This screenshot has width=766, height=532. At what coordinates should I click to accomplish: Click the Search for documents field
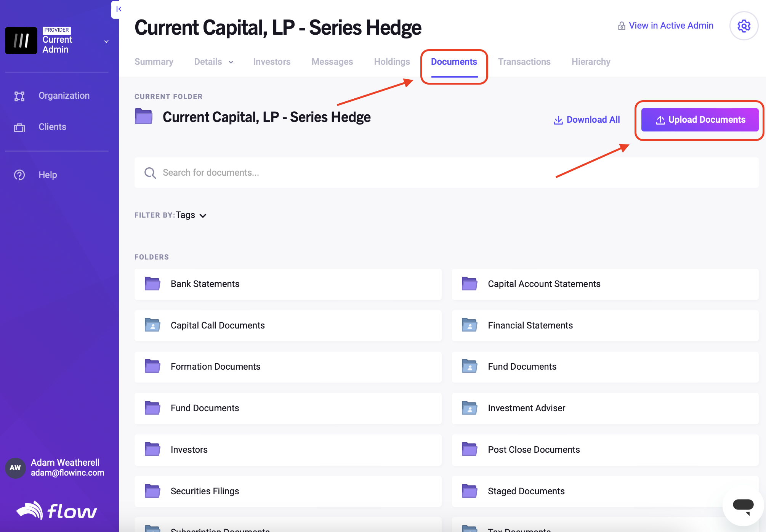click(446, 173)
